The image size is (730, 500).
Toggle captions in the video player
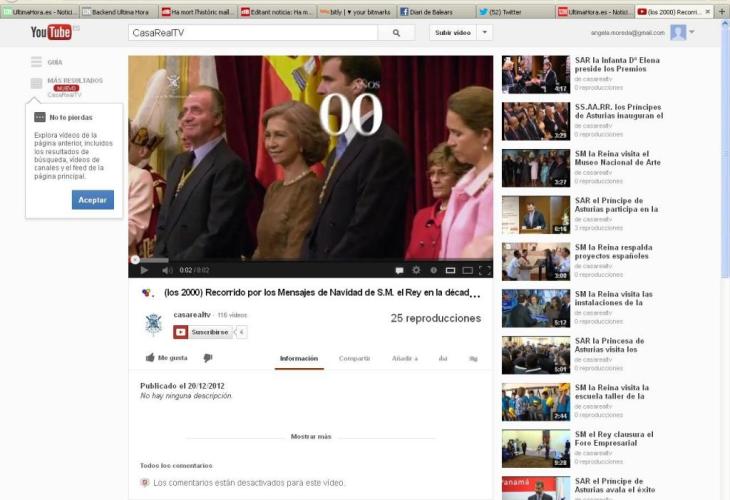tap(399, 270)
